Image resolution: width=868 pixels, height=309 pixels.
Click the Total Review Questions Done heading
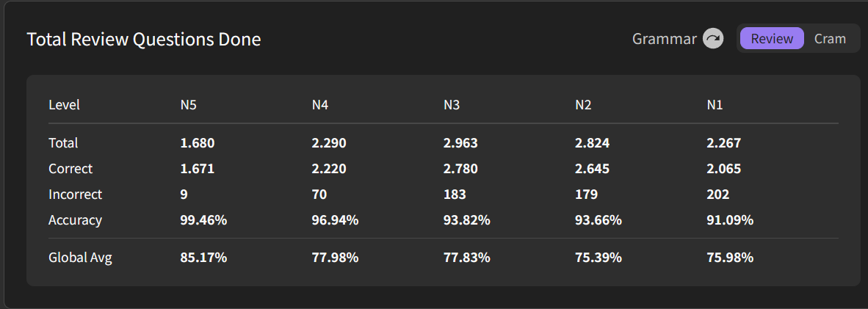pos(144,40)
